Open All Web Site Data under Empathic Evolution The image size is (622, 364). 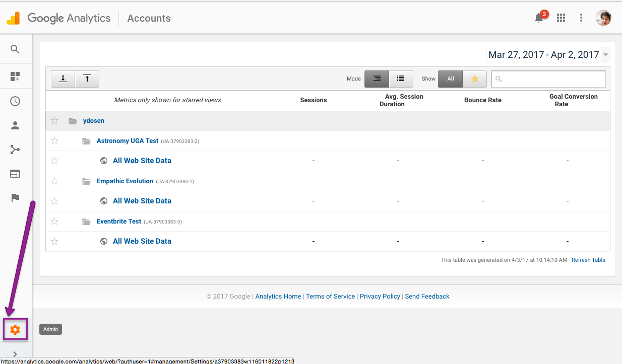tap(142, 201)
